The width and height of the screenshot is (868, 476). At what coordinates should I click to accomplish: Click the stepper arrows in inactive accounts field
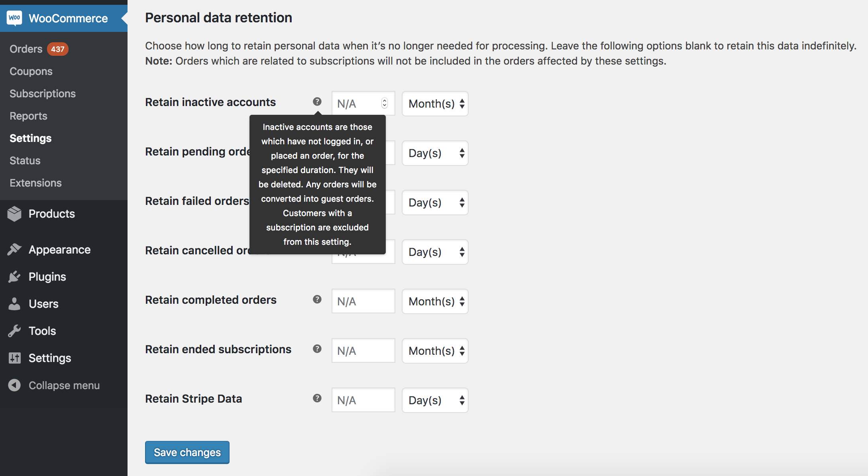point(385,103)
